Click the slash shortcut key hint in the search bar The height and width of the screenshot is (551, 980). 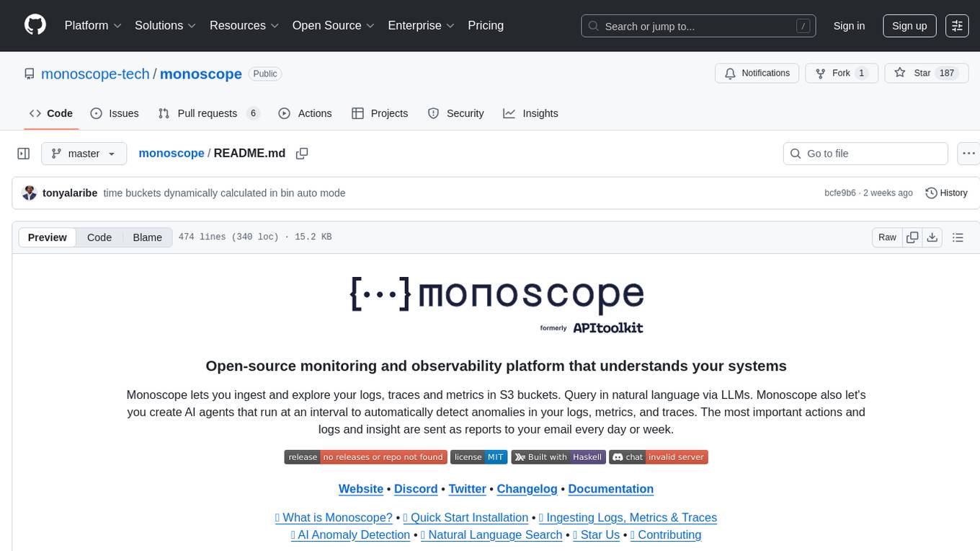[803, 26]
